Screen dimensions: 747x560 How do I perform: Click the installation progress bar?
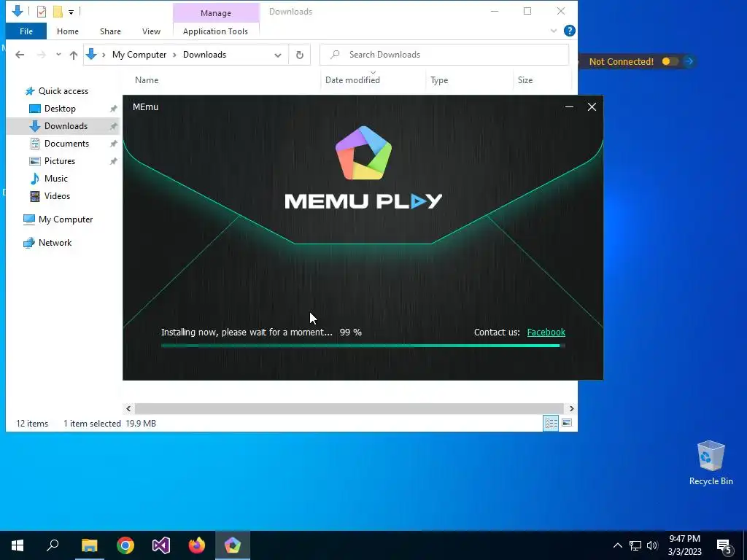click(x=363, y=346)
